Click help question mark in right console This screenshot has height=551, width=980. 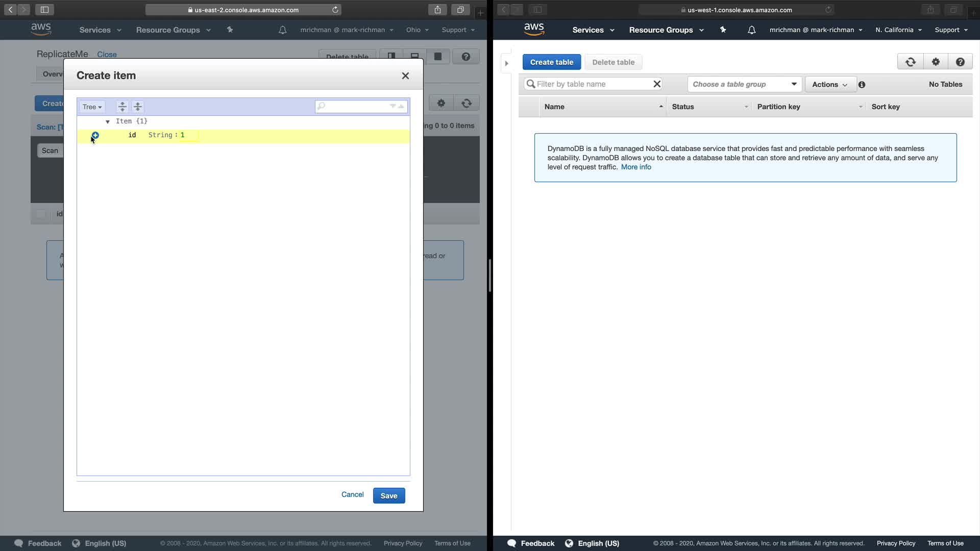coord(960,62)
